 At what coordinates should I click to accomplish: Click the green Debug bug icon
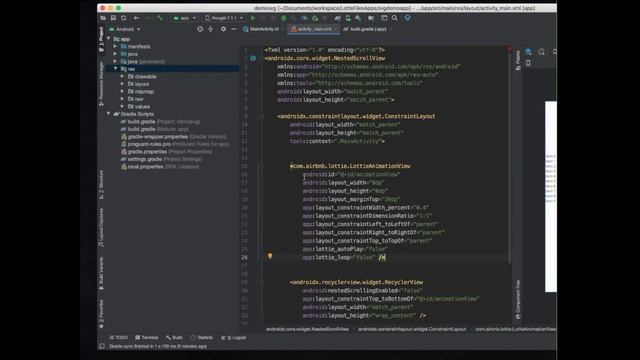[x=284, y=18]
